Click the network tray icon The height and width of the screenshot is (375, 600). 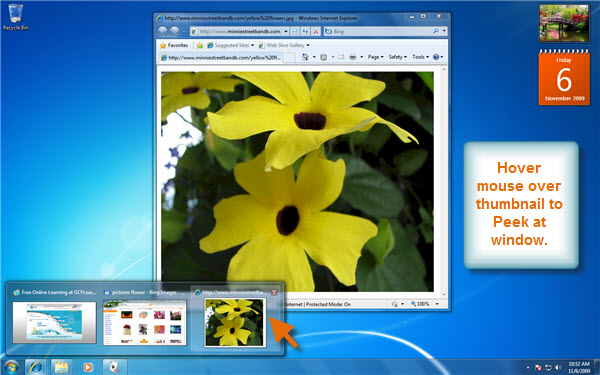point(548,367)
